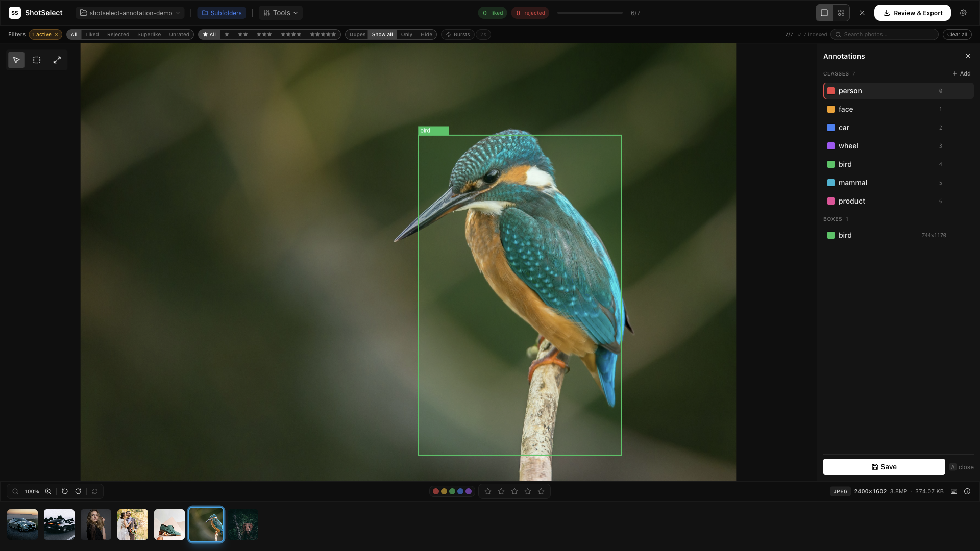Open the shotselect-annotation-demo folder dropdown
This screenshot has height=551, width=980.
130,12
